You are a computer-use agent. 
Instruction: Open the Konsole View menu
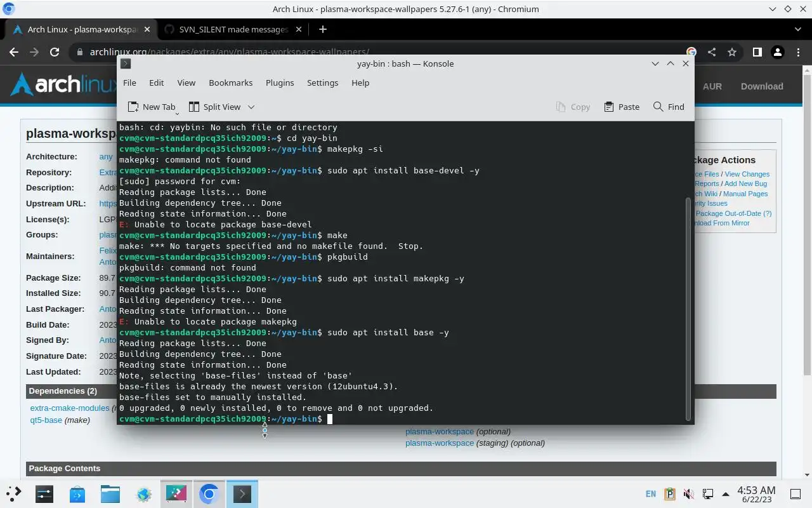[x=186, y=83]
